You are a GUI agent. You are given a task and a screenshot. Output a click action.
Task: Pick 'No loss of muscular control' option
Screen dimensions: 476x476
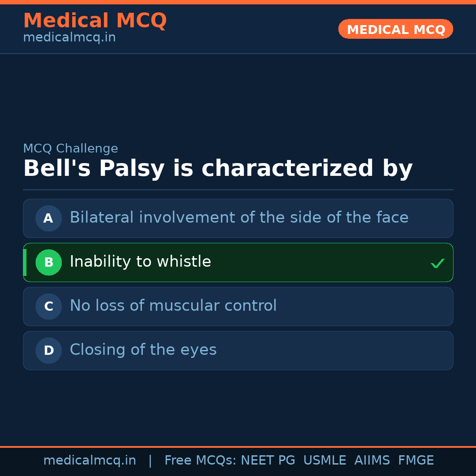[173, 306]
